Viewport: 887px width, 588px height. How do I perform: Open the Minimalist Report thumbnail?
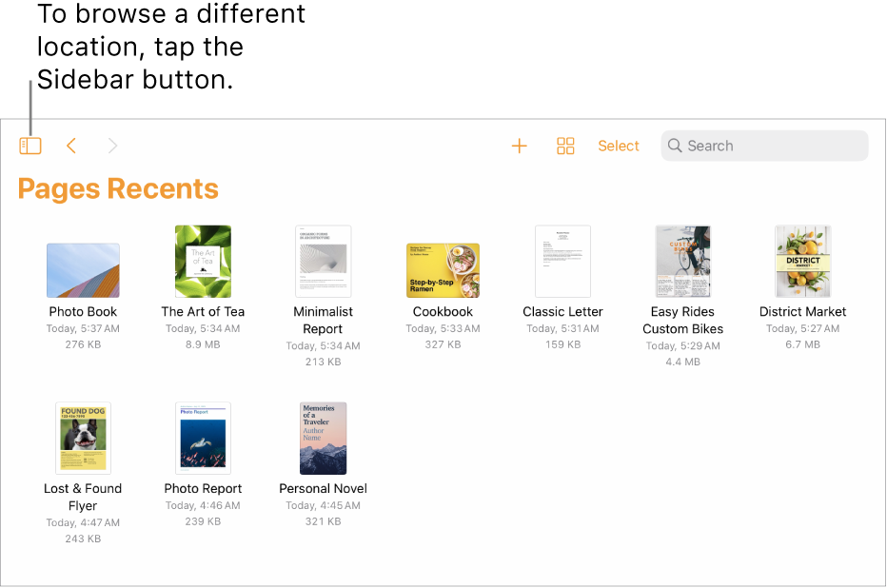[x=324, y=262]
